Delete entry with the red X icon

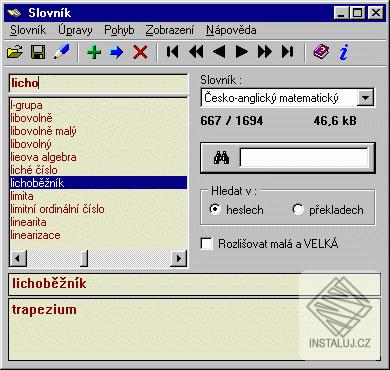point(140,52)
